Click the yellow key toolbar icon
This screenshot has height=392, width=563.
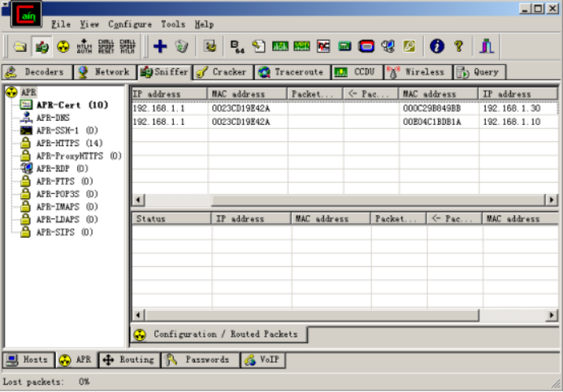409,46
